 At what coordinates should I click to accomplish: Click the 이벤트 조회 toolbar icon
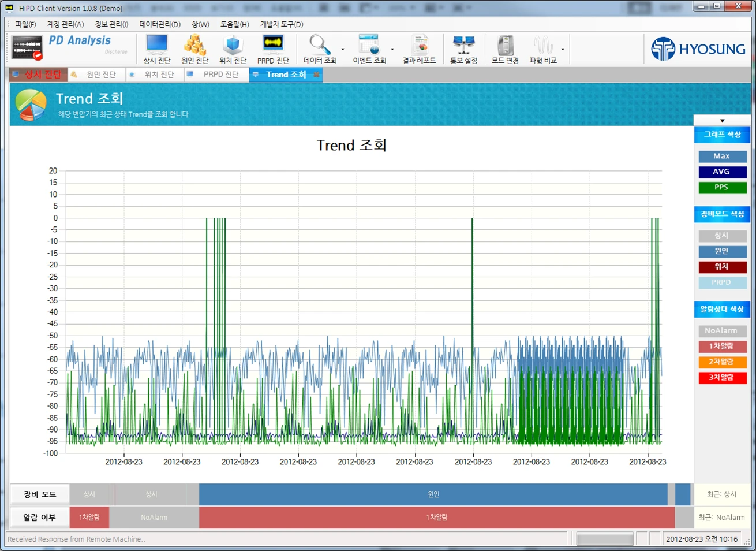(369, 49)
